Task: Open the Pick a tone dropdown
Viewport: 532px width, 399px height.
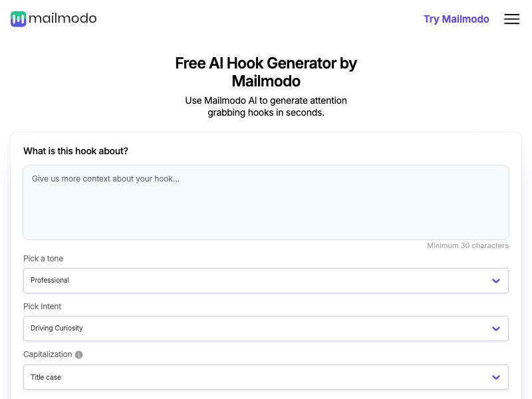Action: click(x=266, y=281)
